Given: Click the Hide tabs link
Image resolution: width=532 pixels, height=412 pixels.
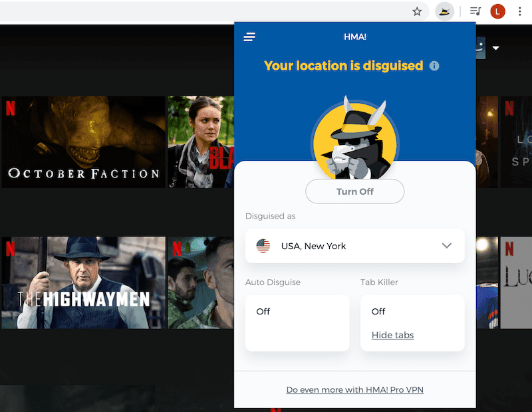Looking at the screenshot, I should coord(392,335).
